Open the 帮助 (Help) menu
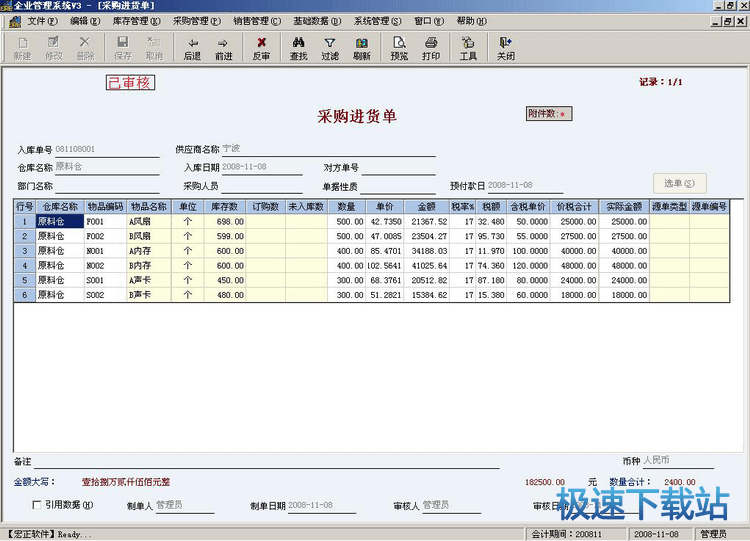The image size is (750, 541). [x=471, y=21]
